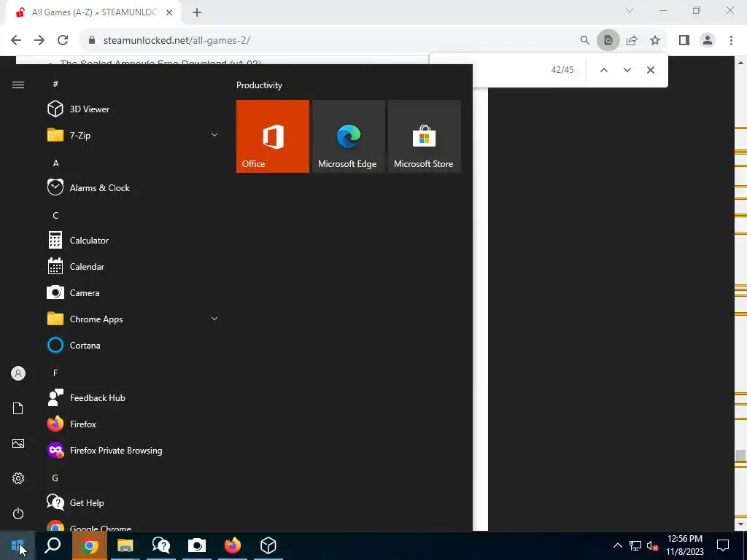Click the address bar with steamunlocked.net URL

[329, 40]
